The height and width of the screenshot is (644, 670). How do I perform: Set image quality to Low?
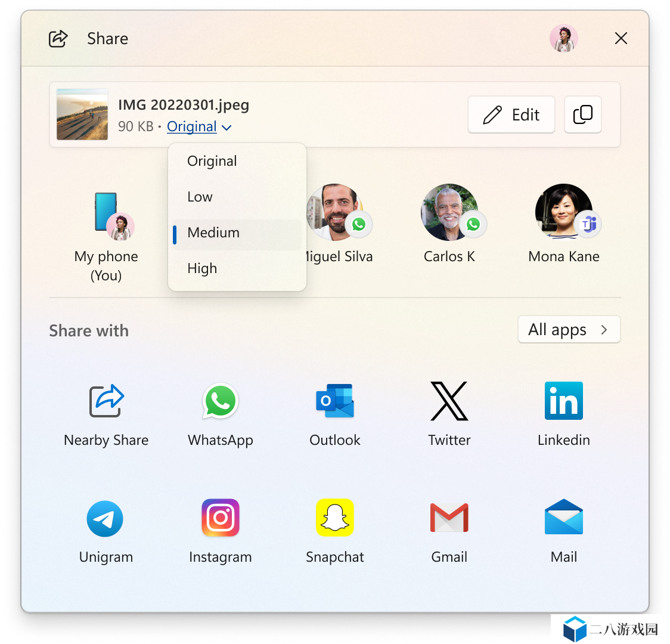click(x=237, y=197)
